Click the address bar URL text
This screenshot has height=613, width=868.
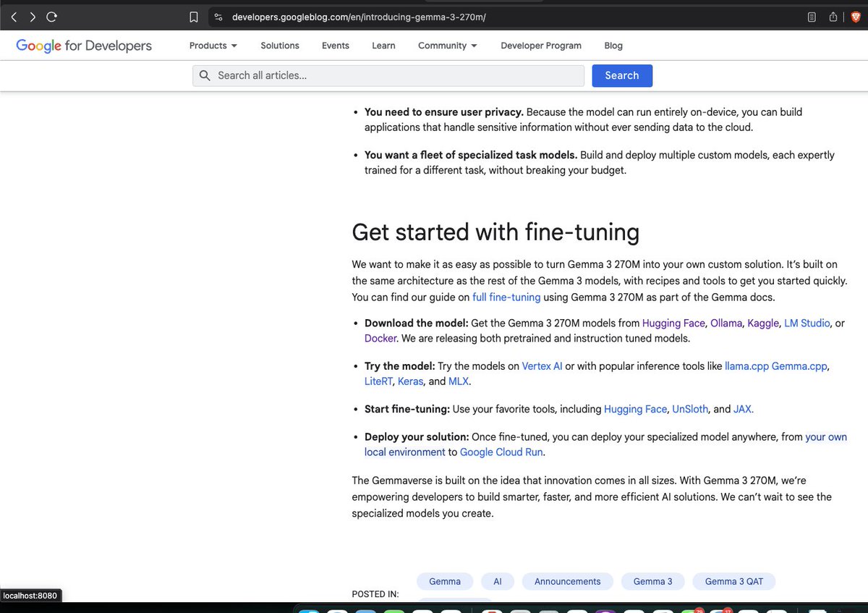(x=359, y=17)
